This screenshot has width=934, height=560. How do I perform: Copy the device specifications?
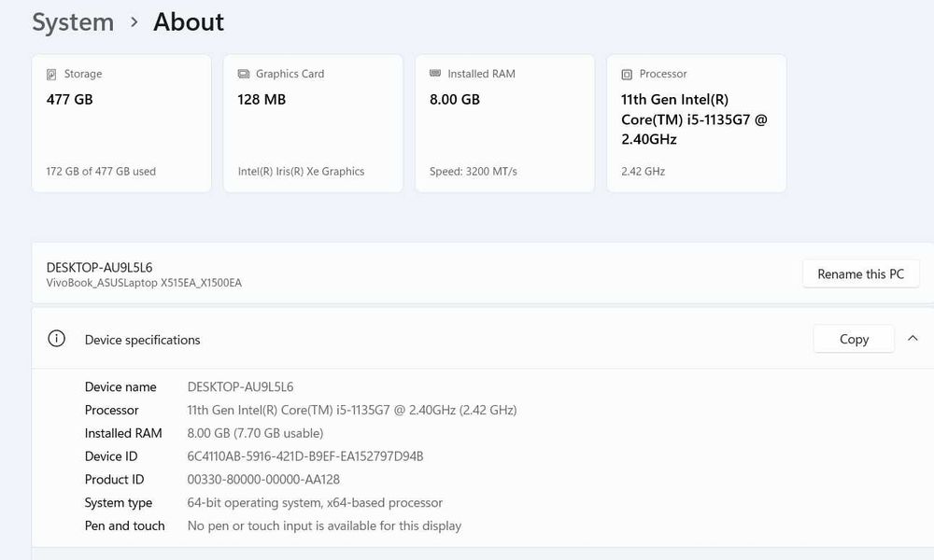tap(854, 339)
